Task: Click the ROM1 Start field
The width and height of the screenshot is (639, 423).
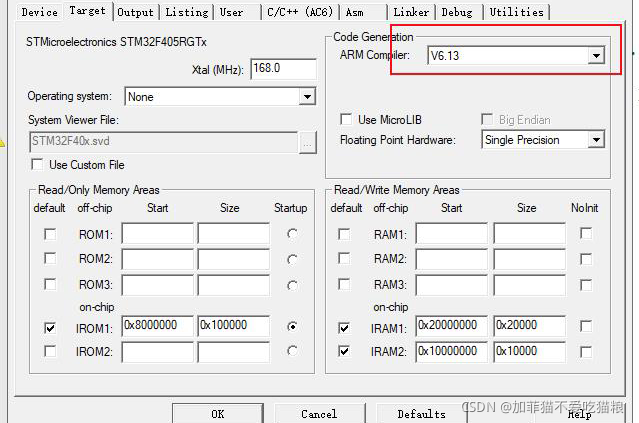Action: (158, 233)
